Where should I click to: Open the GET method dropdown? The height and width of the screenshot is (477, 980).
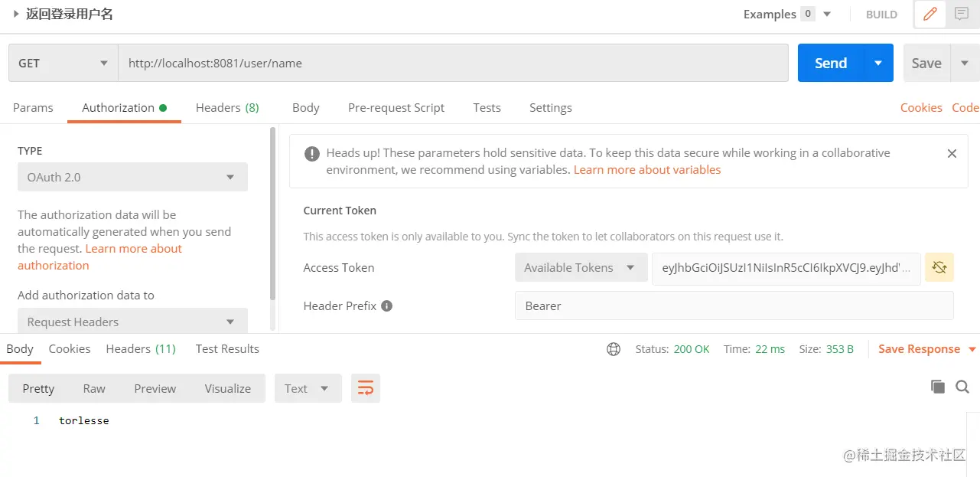coord(63,63)
